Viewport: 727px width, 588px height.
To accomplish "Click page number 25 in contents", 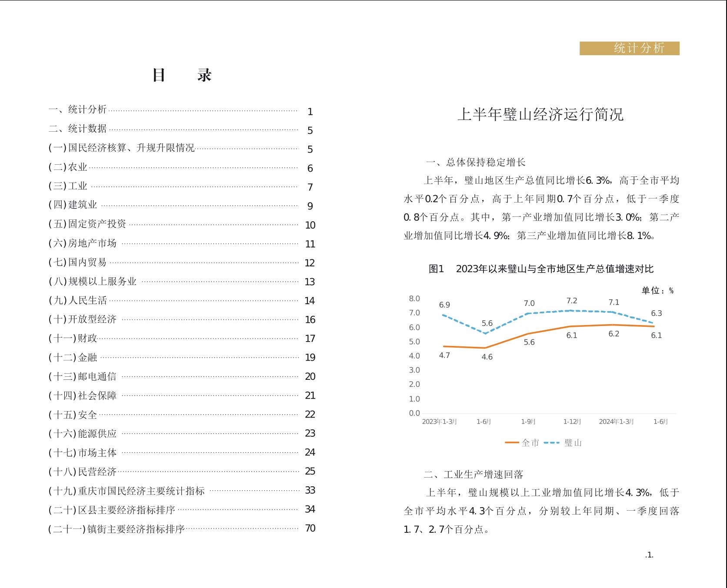I will (x=310, y=472).
